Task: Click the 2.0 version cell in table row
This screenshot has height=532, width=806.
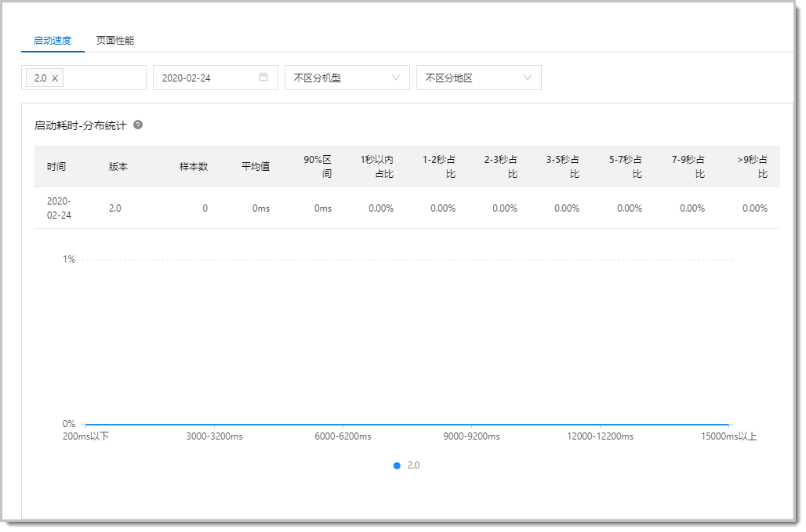Action: [115, 208]
